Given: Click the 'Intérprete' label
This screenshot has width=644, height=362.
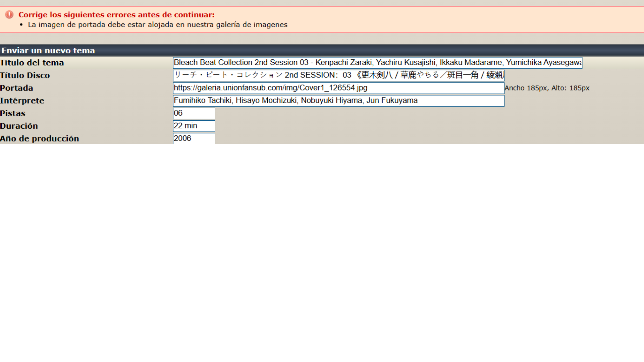Looking at the screenshot, I should coord(22,101).
